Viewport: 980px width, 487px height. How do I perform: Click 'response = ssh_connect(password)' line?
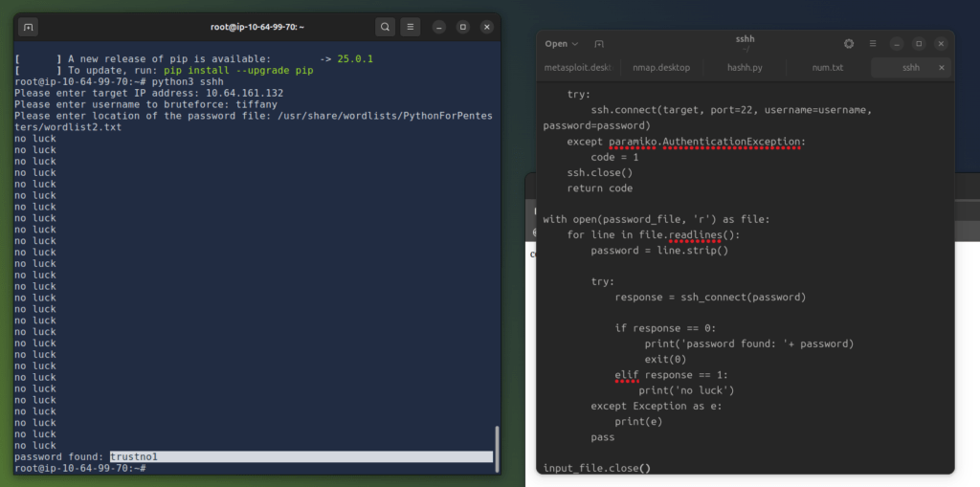tap(711, 297)
